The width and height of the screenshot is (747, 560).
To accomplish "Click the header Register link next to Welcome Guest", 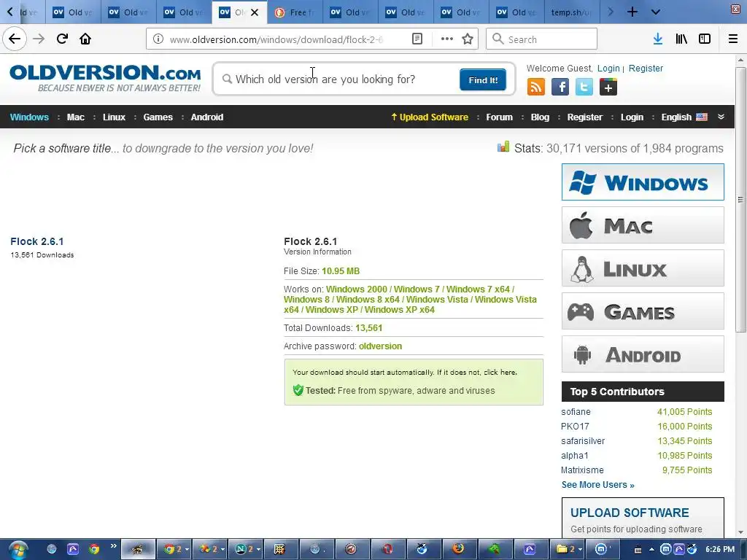I will click(x=646, y=68).
